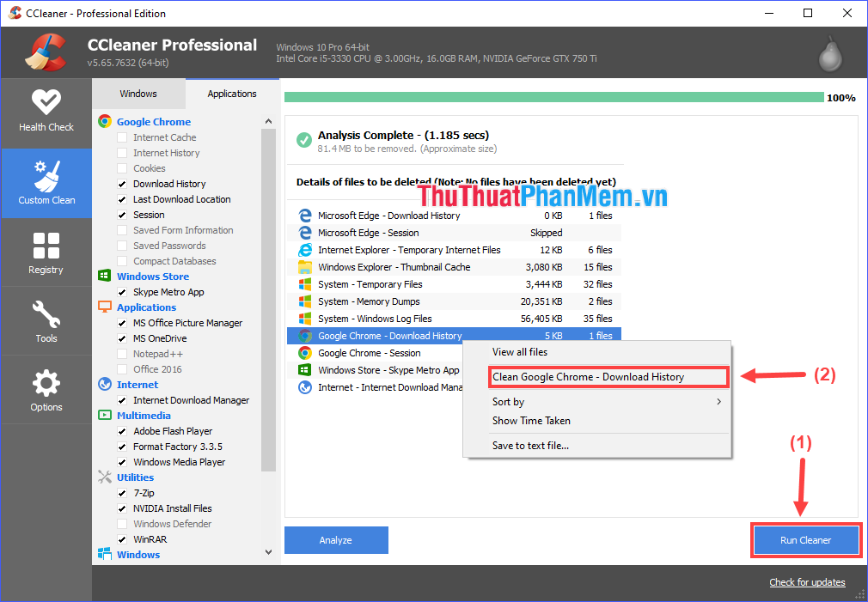Viewport: 868px width, 602px height.
Task: Click the Applications category monitor icon
Action: click(105, 307)
